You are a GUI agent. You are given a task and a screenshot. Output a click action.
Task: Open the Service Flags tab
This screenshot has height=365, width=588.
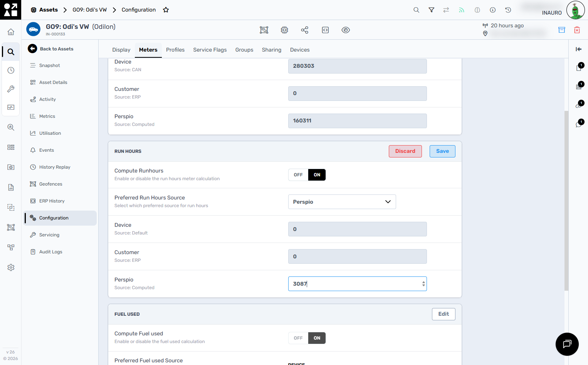pos(210,50)
